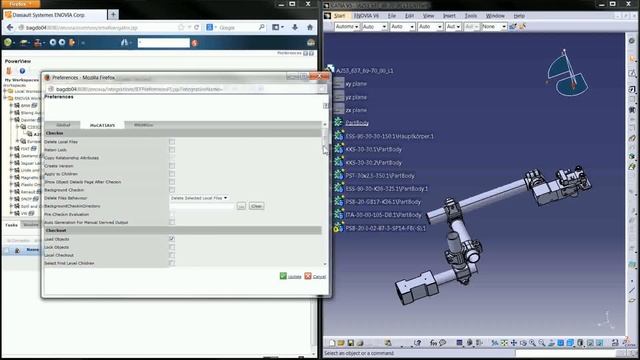The image size is (640, 360).
Task: Click the Preferences dialog vertical scrollbar
Action: pyautogui.click(x=325, y=194)
